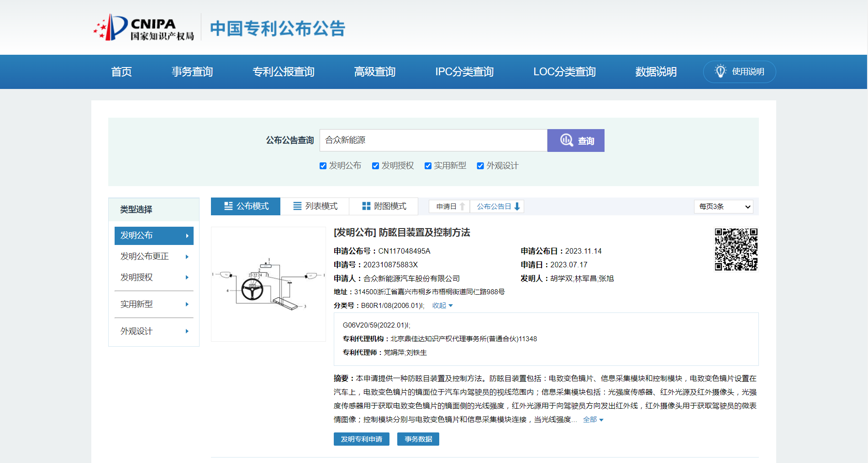
Task: Click the 使用说明 button
Action: tap(739, 72)
